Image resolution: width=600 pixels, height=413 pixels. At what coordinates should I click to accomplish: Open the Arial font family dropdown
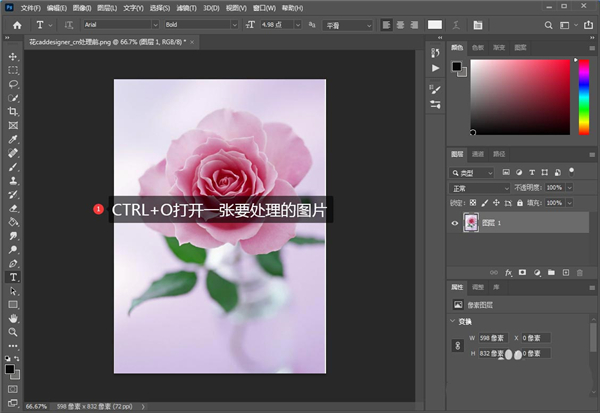coord(118,24)
